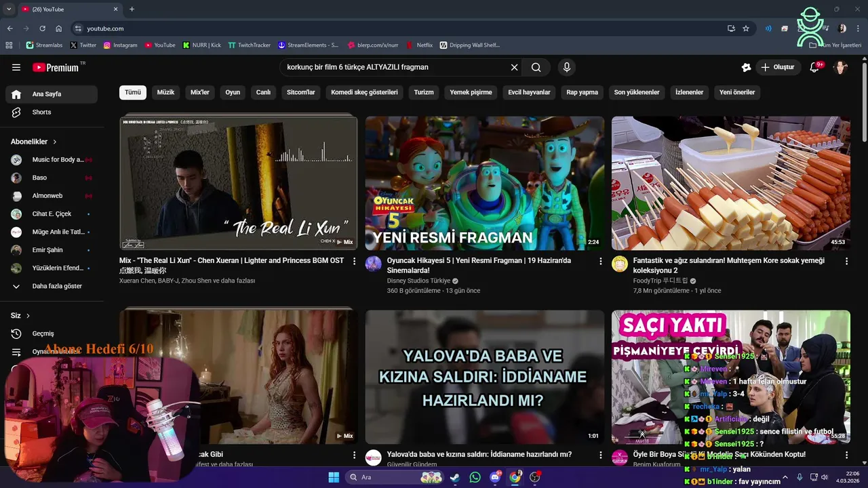Select Komedi skeç gösterileri chip
This screenshot has height=488, width=868.
click(x=364, y=92)
